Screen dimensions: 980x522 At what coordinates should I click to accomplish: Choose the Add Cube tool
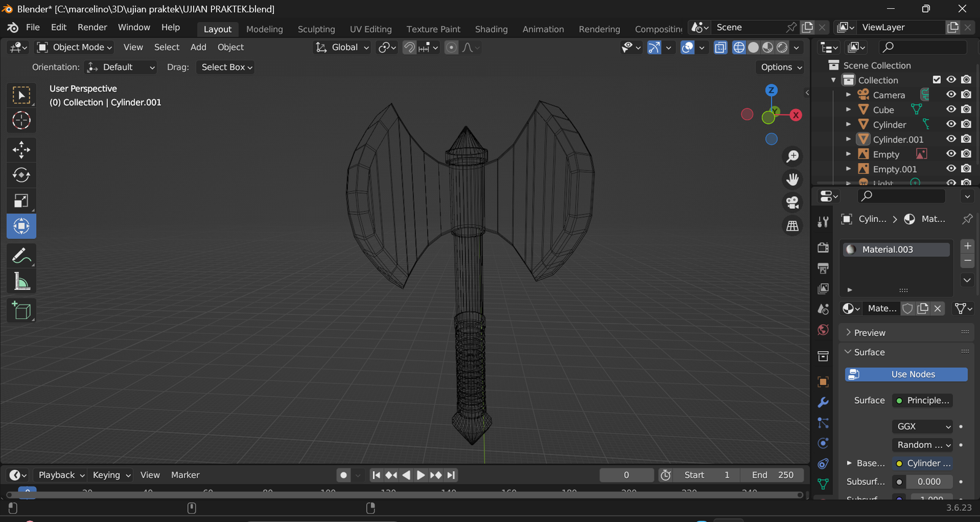(x=21, y=311)
